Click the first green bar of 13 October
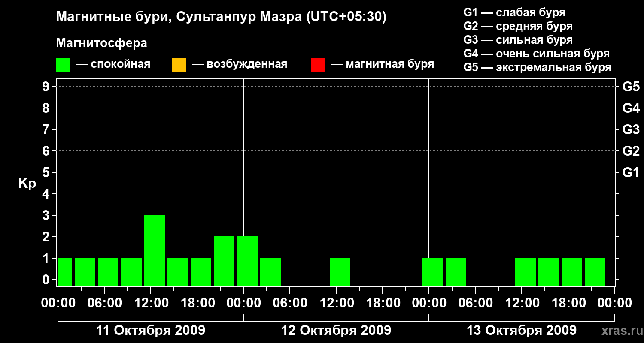The width and height of the screenshot is (644, 343). pyautogui.click(x=433, y=272)
